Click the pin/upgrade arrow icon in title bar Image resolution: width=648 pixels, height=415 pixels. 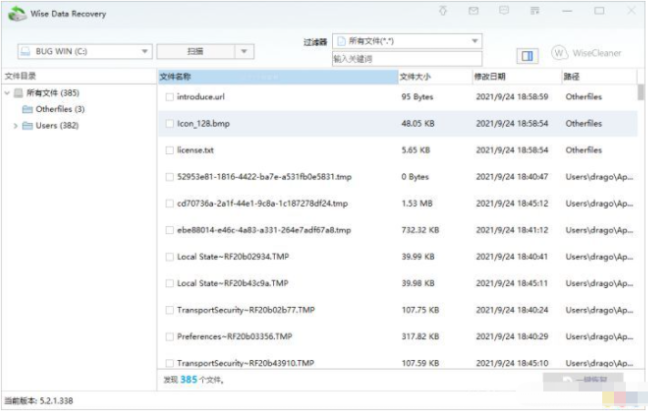[x=444, y=11]
